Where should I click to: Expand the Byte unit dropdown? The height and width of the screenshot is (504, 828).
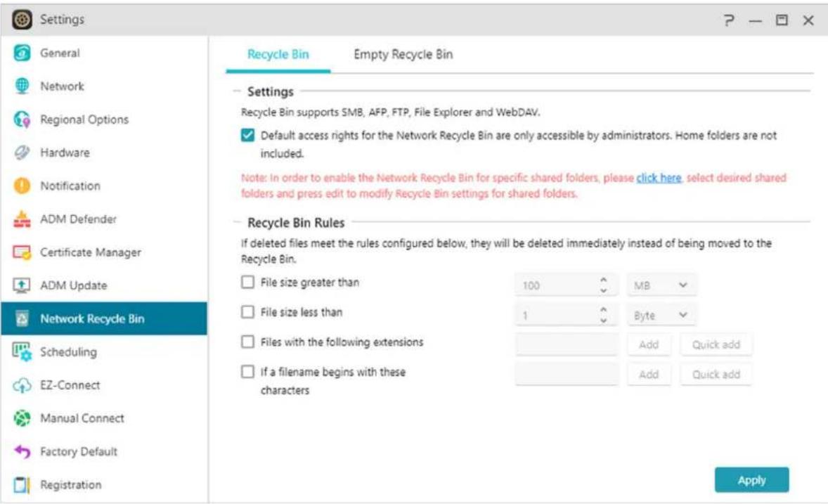(x=661, y=316)
